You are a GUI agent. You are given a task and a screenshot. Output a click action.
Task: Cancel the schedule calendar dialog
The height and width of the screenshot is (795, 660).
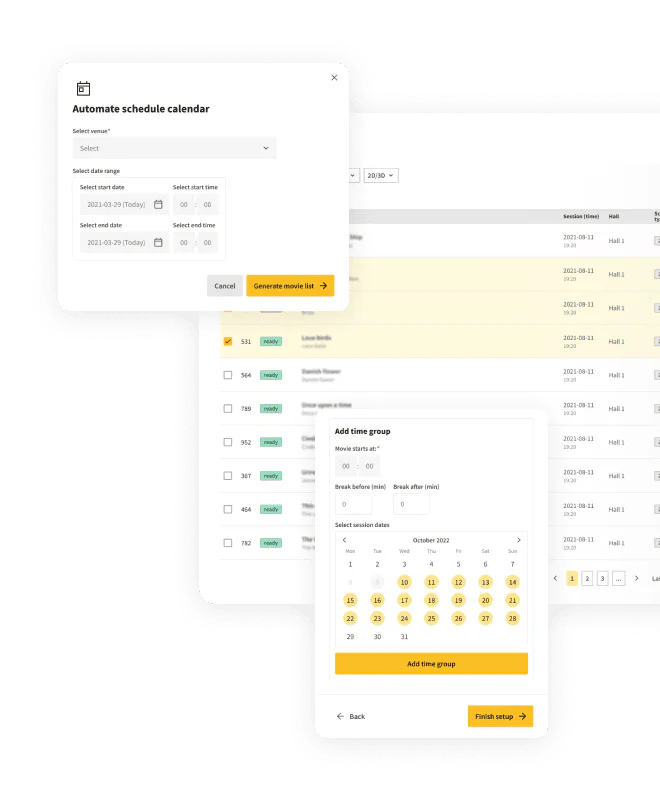tap(225, 286)
